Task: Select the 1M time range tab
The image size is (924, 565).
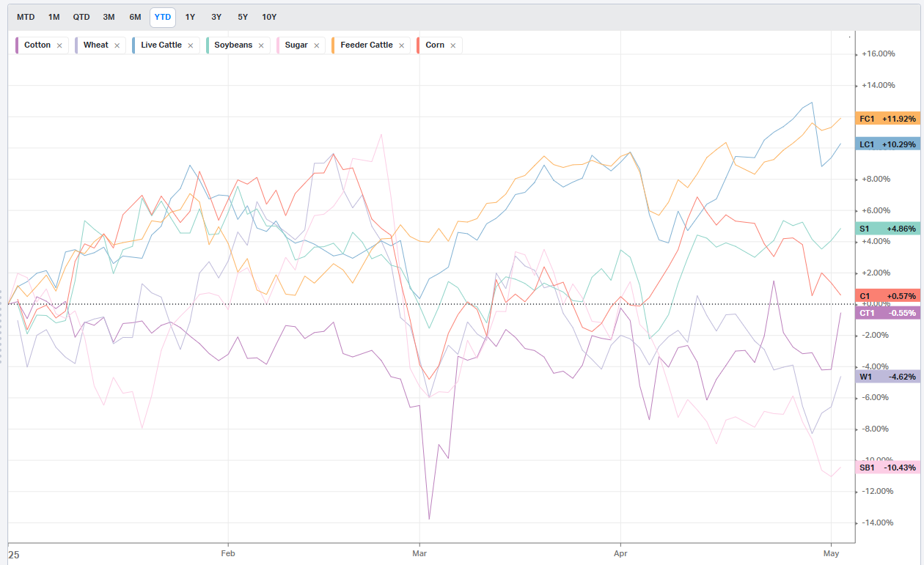Action: [54, 17]
